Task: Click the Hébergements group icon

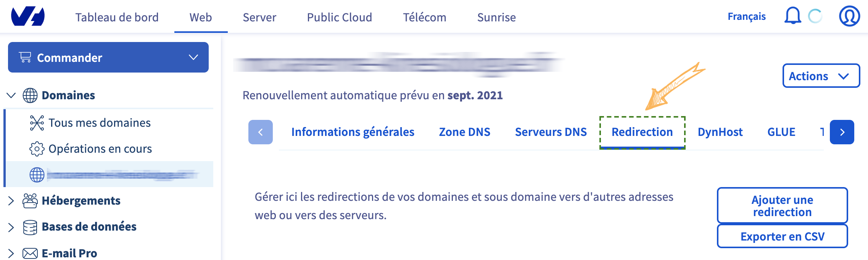Action: click(x=30, y=201)
